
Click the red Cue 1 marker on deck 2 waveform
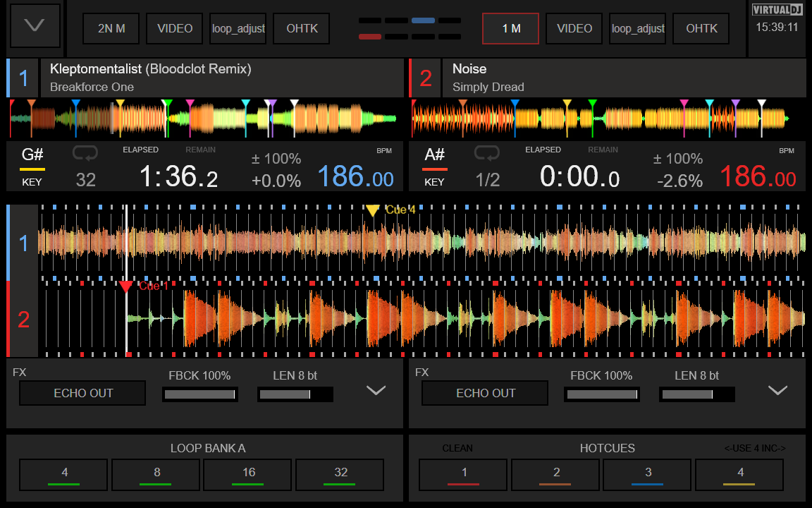tap(126, 286)
